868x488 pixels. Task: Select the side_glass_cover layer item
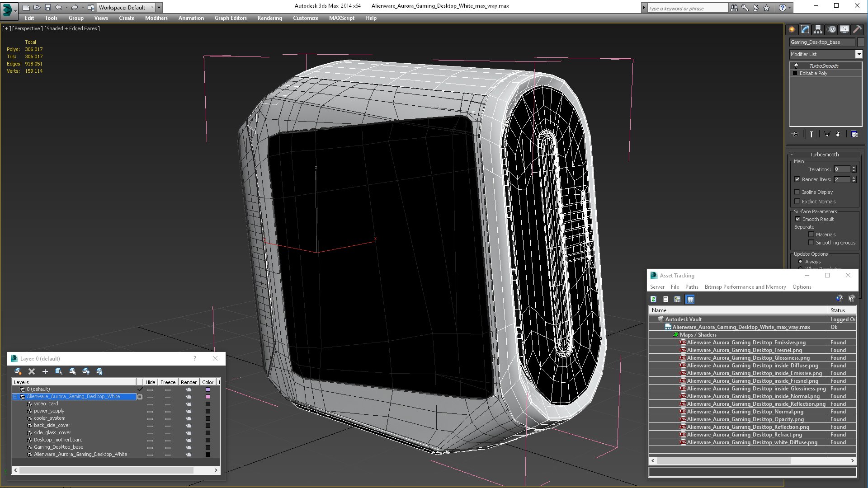click(x=52, y=432)
